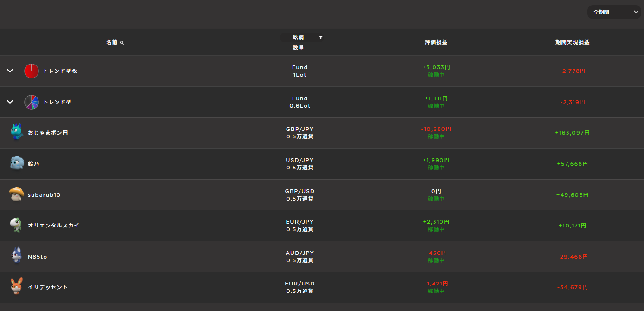Viewport: 644px width, 311px height.
Task: Click the イリデッセント rabbit avatar
Action: [17, 286]
